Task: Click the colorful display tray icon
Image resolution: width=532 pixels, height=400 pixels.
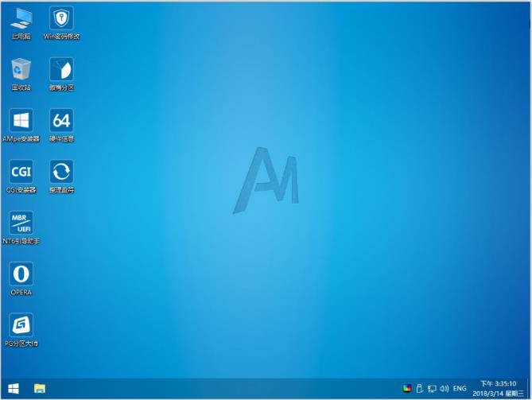Action: pos(407,388)
